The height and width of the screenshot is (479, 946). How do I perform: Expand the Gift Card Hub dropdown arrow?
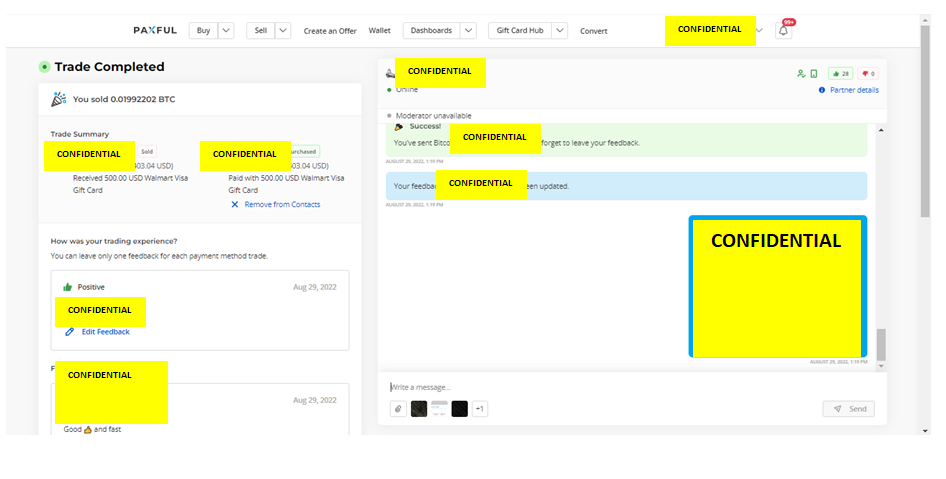coord(560,31)
